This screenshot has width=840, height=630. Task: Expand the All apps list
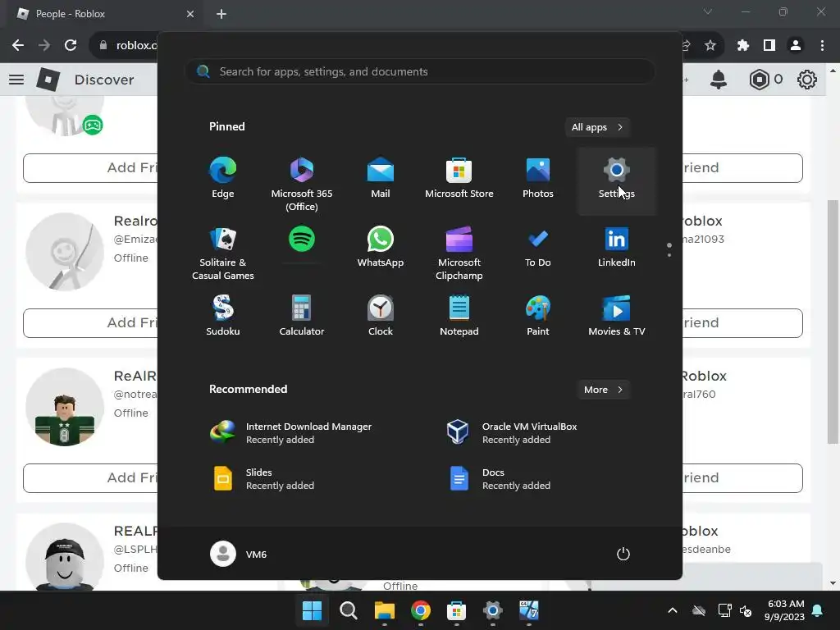(x=597, y=127)
